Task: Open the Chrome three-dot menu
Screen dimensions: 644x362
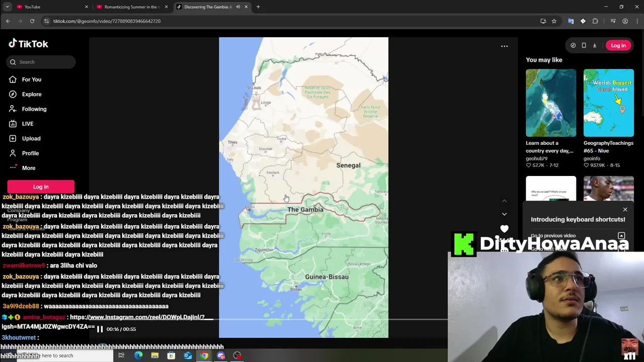Action: tap(637, 21)
